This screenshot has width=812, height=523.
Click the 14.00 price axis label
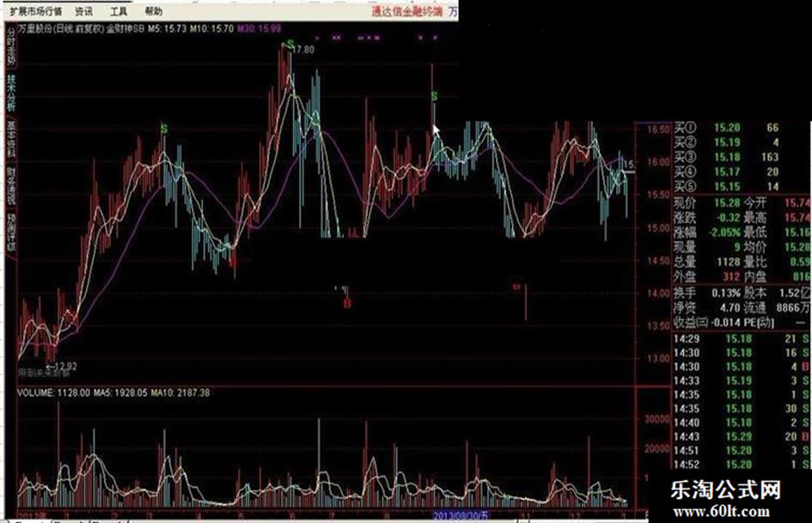pos(657,293)
